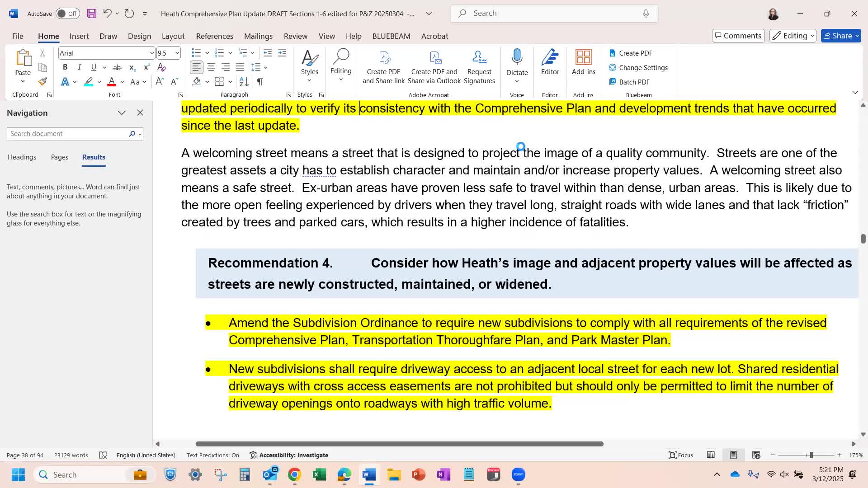The width and height of the screenshot is (868, 488).
Task: Adjust the zoom level slider
Action: [811, 455]
